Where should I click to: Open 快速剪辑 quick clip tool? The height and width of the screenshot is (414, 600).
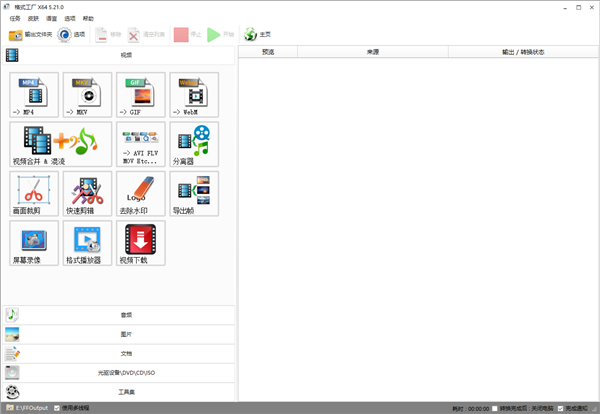point(88,193)
